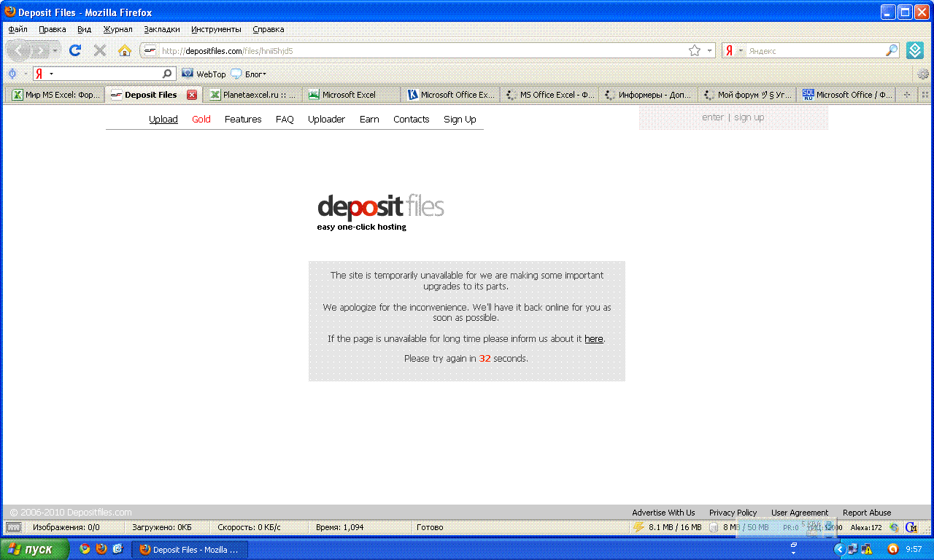Go back with the browser back arrow
The height and width of the screenshot is (560, 934).
click(x=19, y=50)
